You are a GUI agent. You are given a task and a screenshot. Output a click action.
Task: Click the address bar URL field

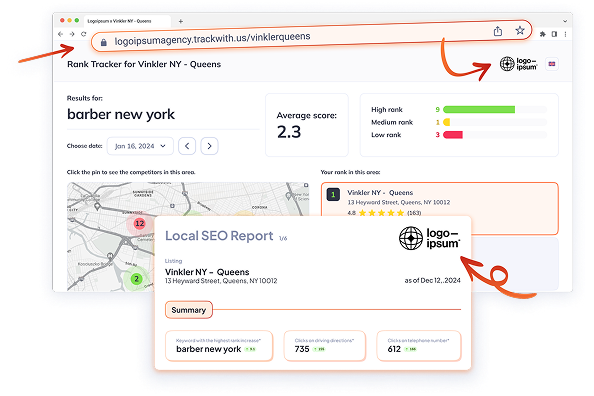click(311, 36)
